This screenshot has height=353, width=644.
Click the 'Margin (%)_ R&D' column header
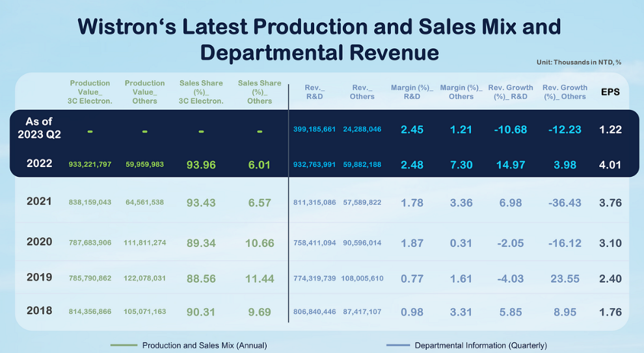click(412, 92)
